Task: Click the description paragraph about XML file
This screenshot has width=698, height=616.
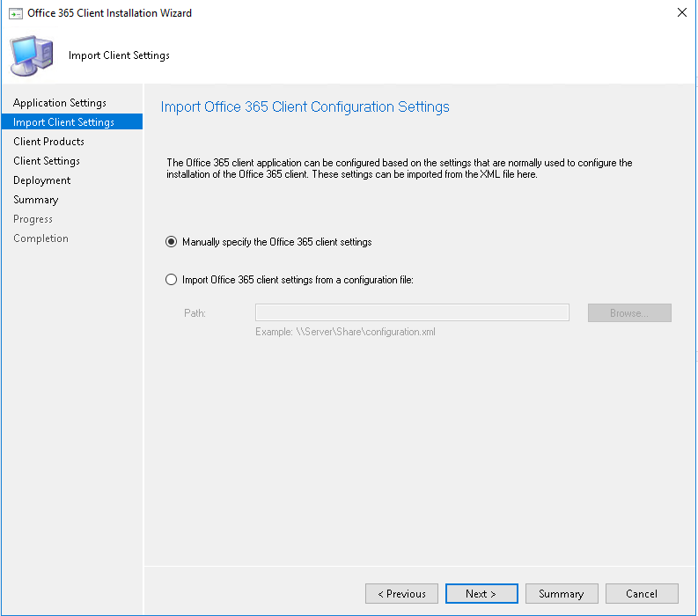Action: tap(400, 168)
